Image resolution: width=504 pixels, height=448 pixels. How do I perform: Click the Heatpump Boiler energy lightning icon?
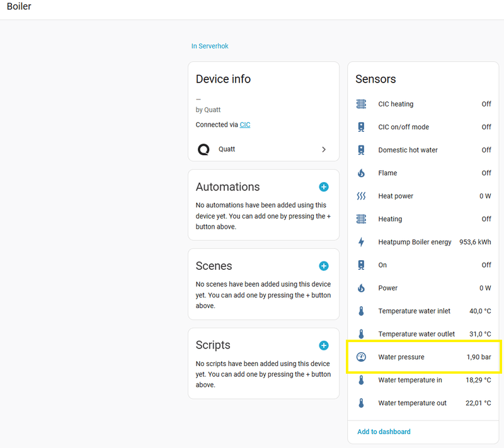click(x=361, y=242)
